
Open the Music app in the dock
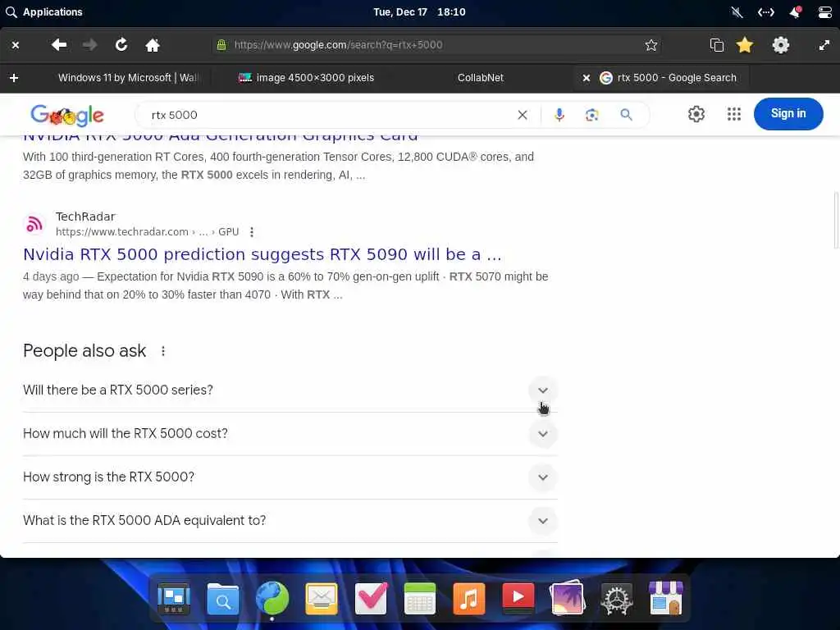point(468,598)
